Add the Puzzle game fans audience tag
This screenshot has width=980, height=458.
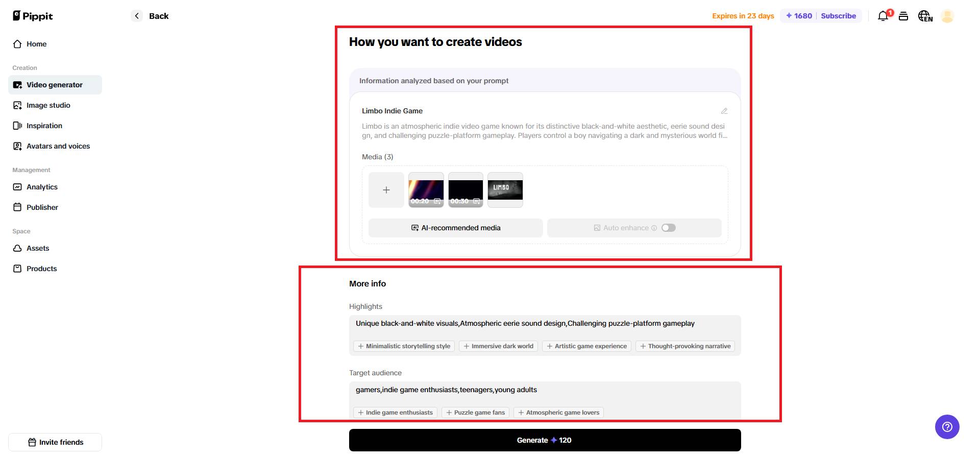475,413
